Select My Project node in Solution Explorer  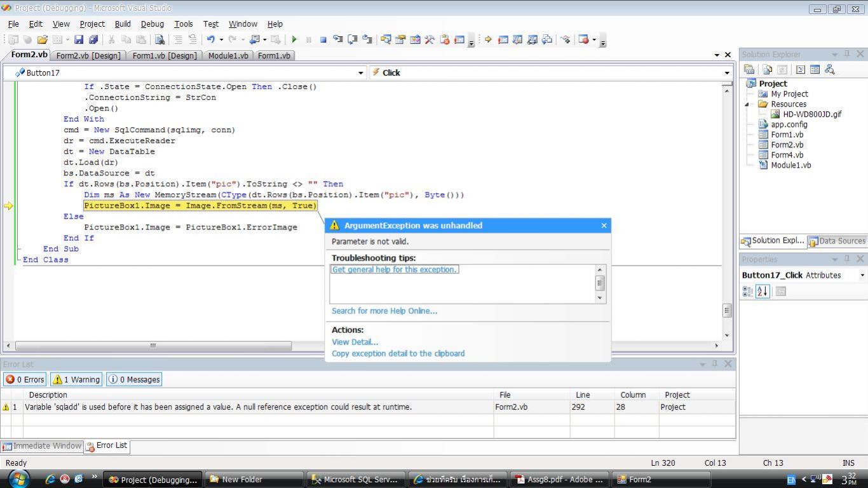tap(789, 94)
